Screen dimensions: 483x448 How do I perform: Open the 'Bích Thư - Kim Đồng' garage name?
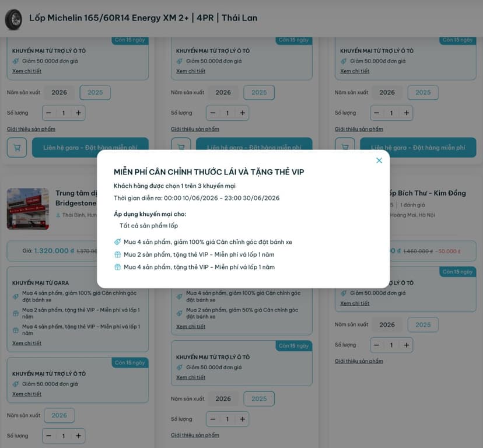[x=428, y=193]
